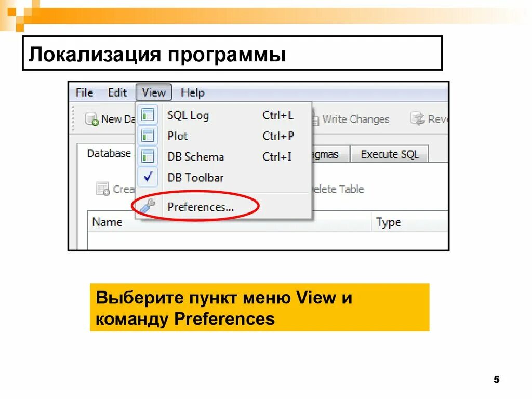Image resolution: width=532 pixels, height=399 pixels.
Task: Click the SQL Log panel icon
Action: click(148, 115)
